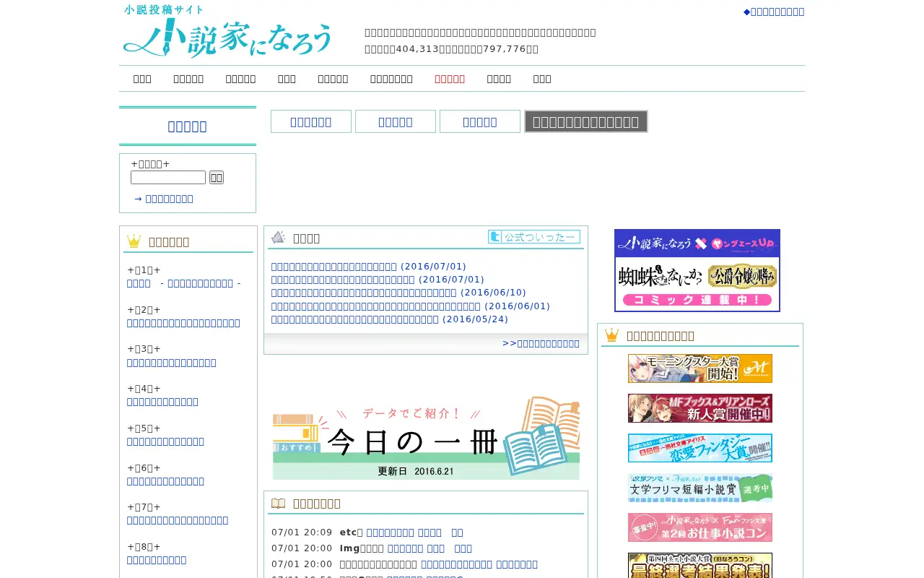Open the title link ranked +2+
Image resolution: width=924 pixels, height=578 pixels.
tap(183, 323)
